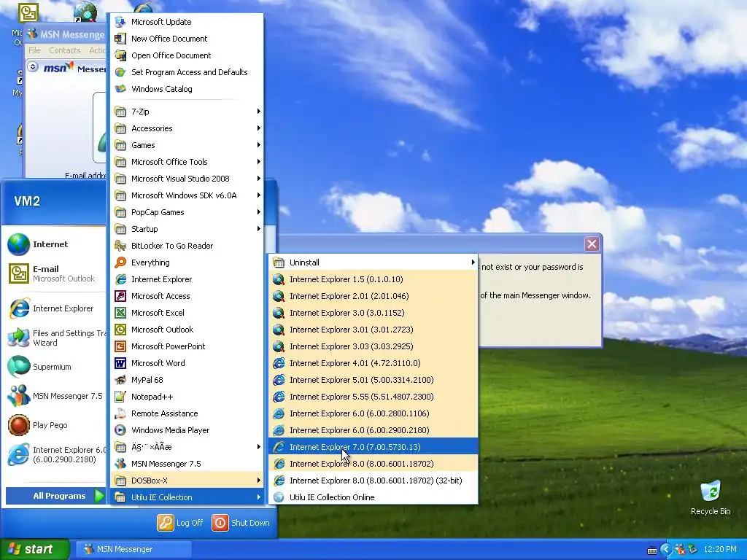This screenshot has height=560, width=747.
Task: Select MSN Messenger taskbar button
Action: pos(134,549)
